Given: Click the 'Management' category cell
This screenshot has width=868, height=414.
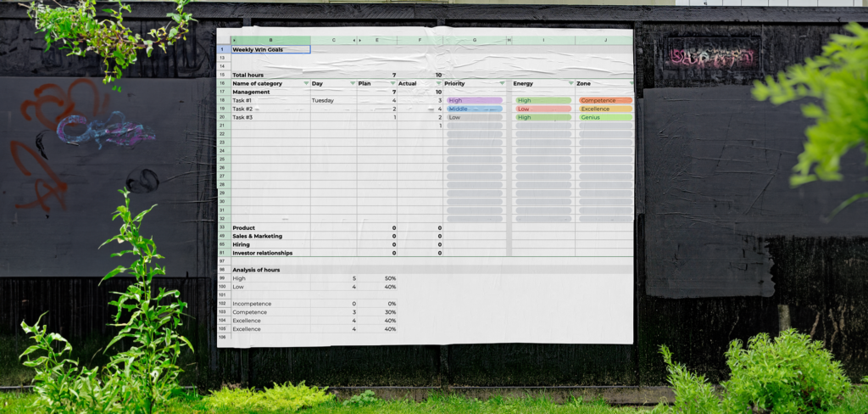Looking at the screenshot, I should (x=270, y=92).
